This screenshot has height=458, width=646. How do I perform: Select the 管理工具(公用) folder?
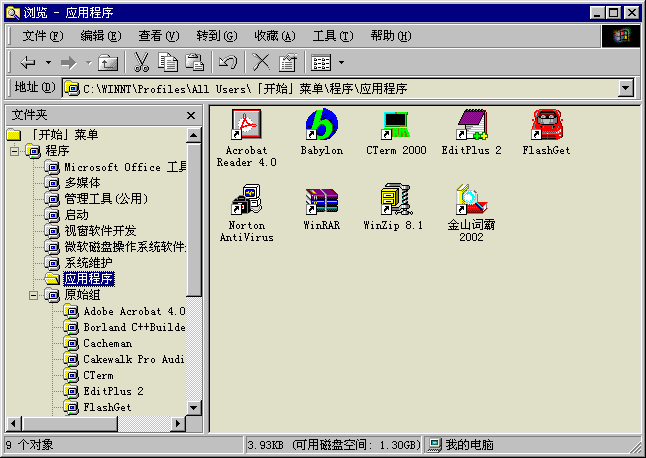(x=106, y=199)
